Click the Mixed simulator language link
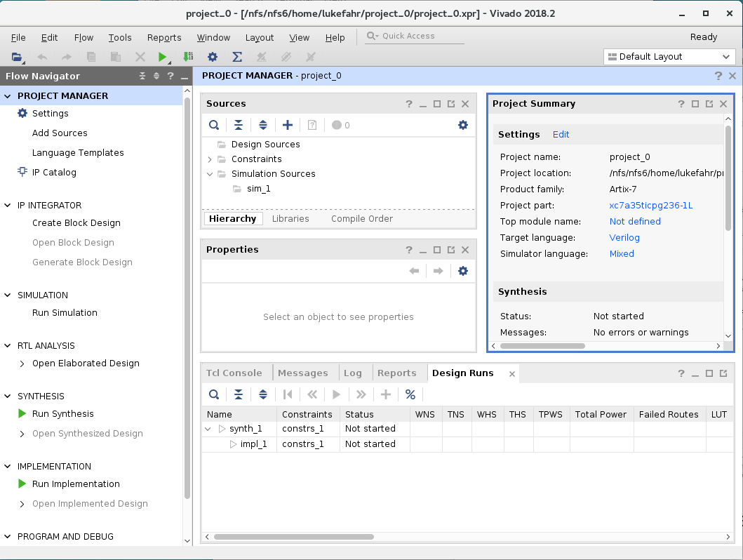Screen dimensions: 743x560 click(x=622, y=253)
